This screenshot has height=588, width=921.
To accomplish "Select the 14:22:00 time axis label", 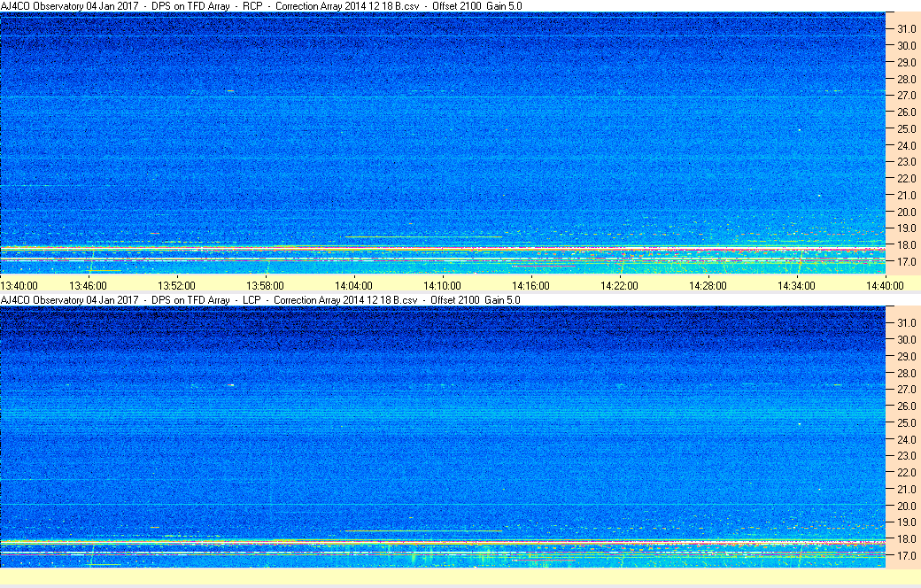I will point(619,286).
